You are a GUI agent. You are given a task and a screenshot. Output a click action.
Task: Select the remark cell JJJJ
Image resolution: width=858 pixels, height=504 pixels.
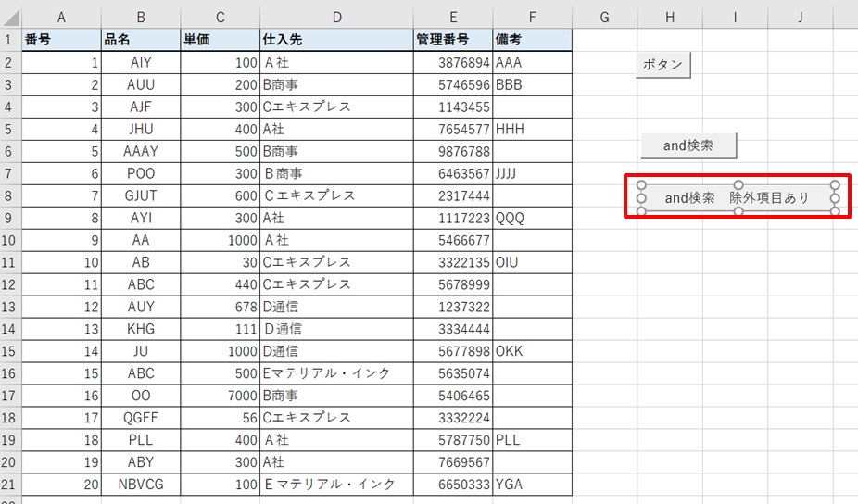coord(533,173)
